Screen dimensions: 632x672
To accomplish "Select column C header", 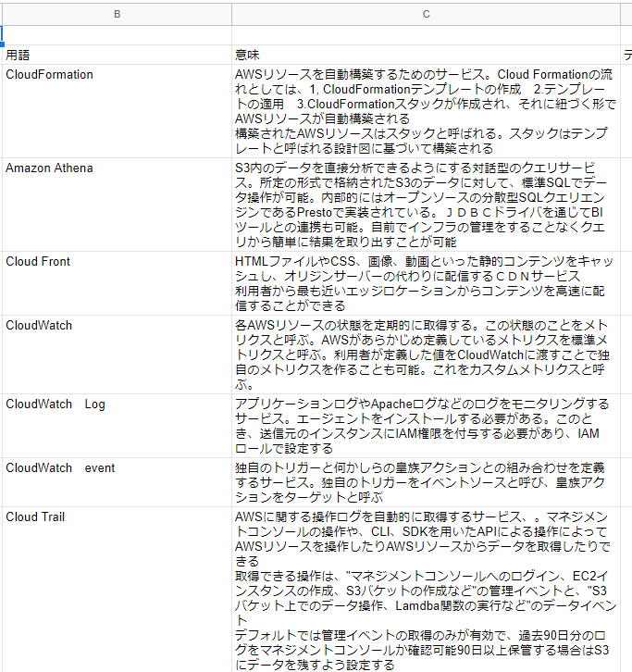I will [426, 14].
